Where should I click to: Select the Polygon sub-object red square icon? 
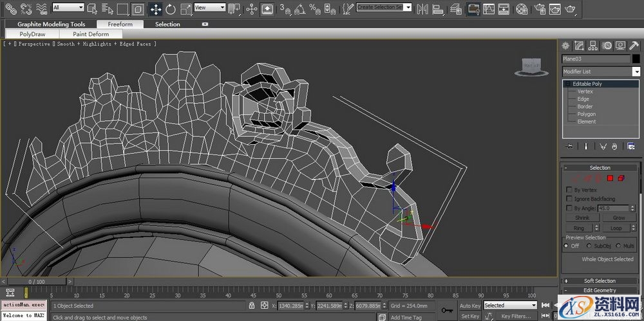pos(609,178)
